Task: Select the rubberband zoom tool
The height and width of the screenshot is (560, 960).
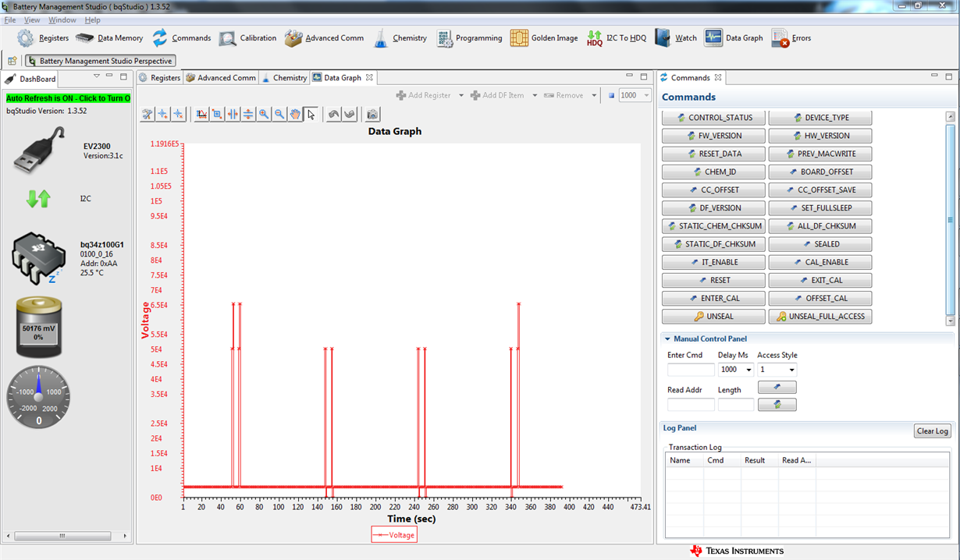Action: pyautogui.click(x=217, y=114)
